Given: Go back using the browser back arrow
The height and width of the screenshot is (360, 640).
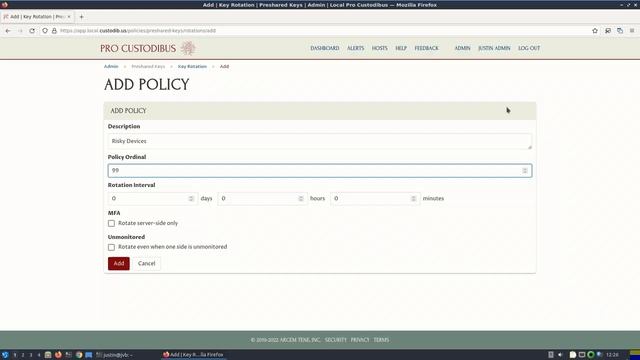Looking at the screenshot, I should 8,31.
